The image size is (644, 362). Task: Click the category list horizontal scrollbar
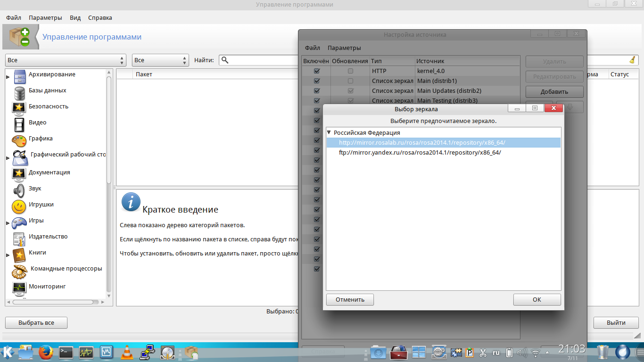52,302
